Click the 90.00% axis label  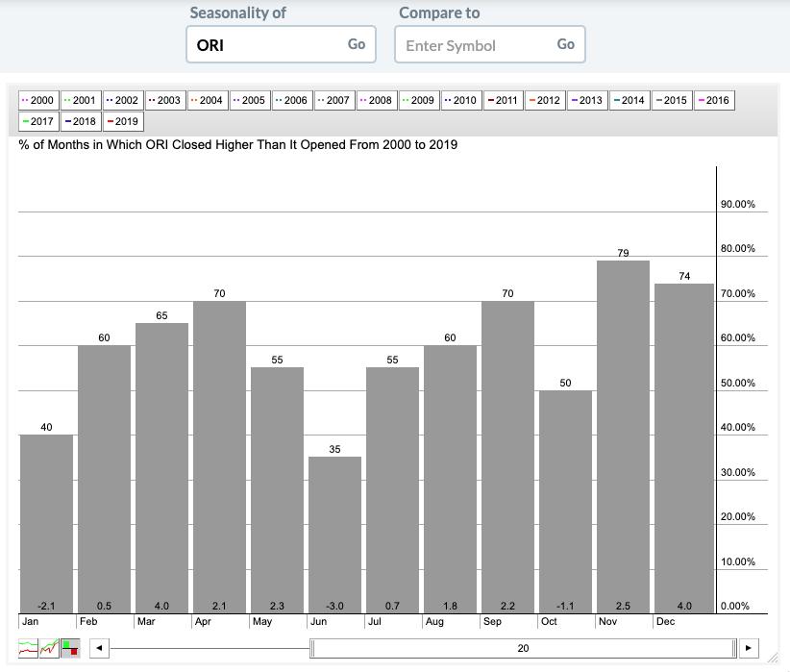click(737, 204)
